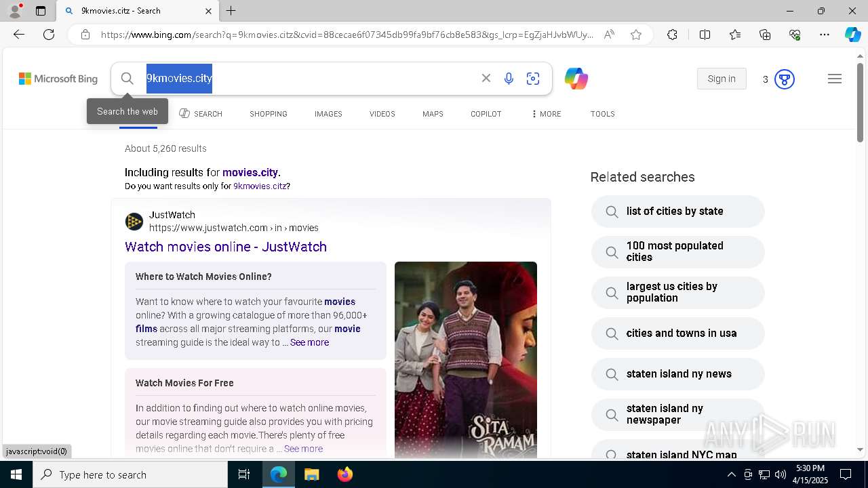Viewport: 868px width, 488px height.
Task: Click the 'About 5,260 results' text
Action: point(165,148)
